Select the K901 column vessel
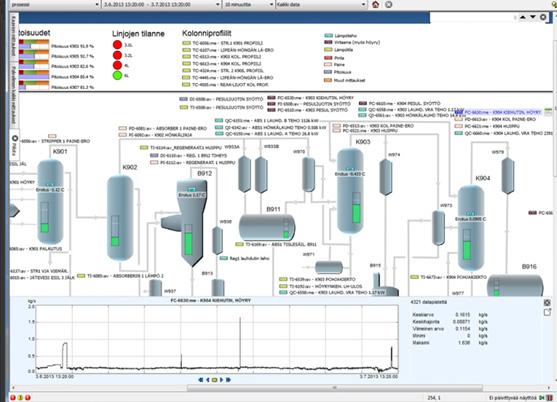This screenshot has height=402, width=557. (x=50, y=201)
